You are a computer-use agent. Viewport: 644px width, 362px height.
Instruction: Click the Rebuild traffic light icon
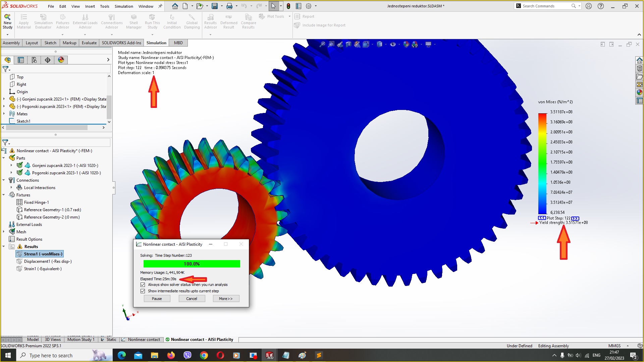point(288,6)
